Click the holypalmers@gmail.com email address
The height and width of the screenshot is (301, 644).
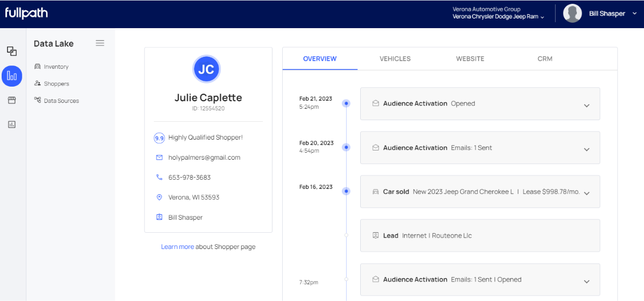[204, 158]
